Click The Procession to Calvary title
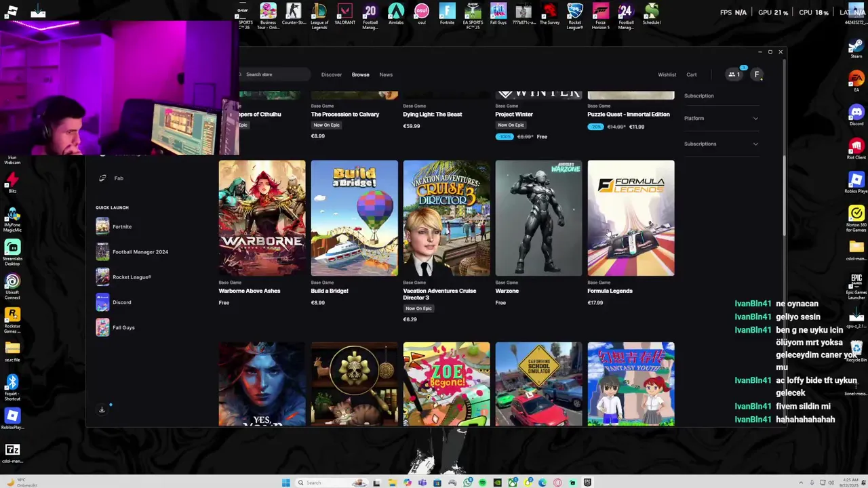 [344, 115]
